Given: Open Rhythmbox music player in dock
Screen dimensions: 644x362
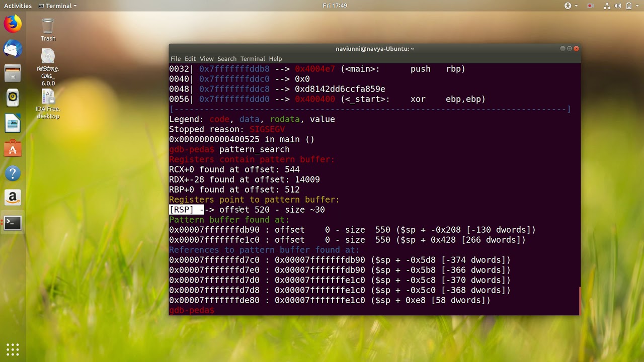Looking at the screenshot, I should click(x=13, y=98).
